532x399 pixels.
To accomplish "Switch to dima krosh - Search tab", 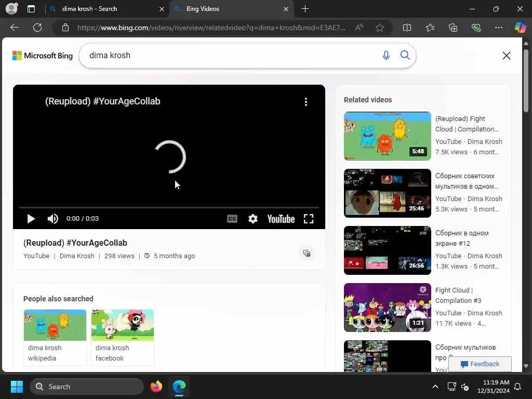I will [107, 9].
